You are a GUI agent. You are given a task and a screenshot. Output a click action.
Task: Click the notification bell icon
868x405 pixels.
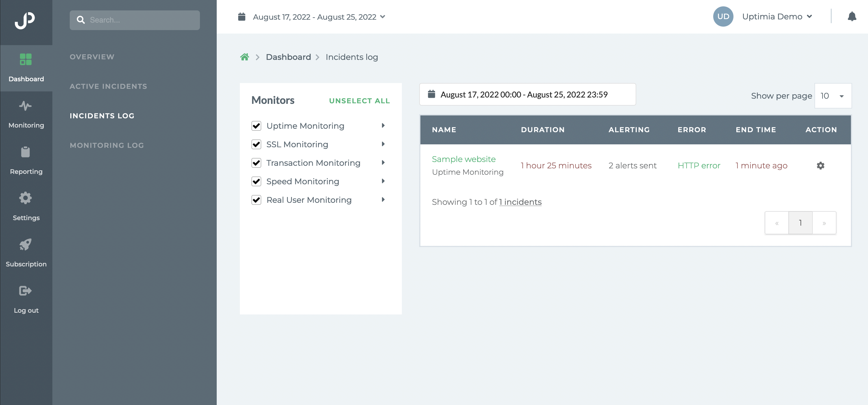click(x=852, y=16)
